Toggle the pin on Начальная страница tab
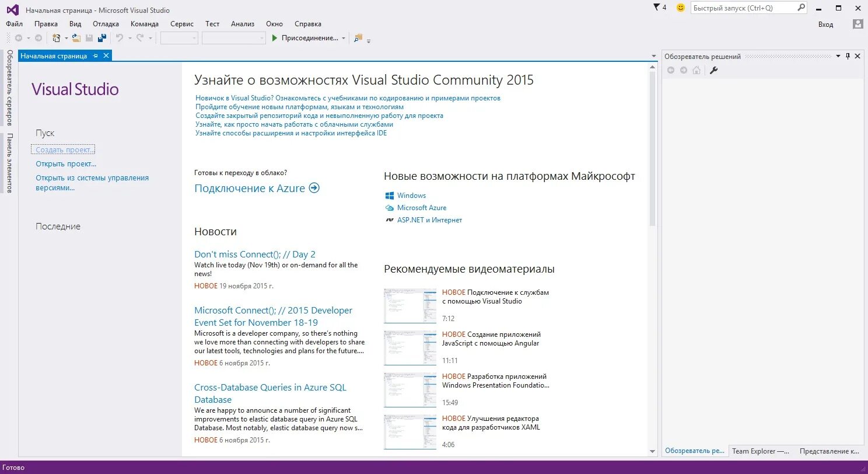Image resolution: width=868 pixels, height=474 pixels. point(96,55)
